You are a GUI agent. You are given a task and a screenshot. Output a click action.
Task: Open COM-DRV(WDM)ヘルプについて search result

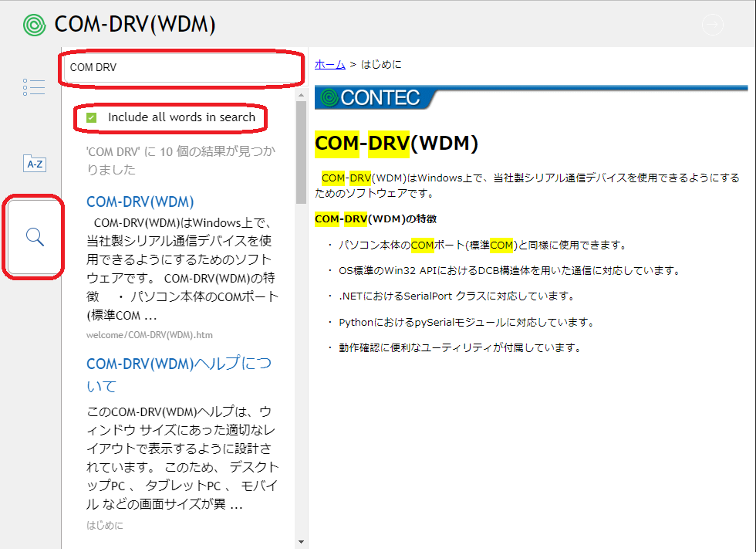tap(179, 374)
